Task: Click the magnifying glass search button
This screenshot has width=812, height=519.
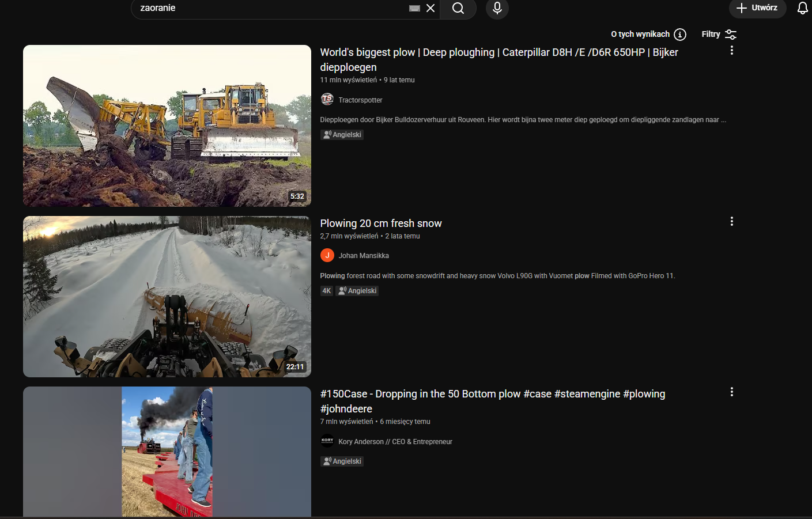Action: click(458, 8)
